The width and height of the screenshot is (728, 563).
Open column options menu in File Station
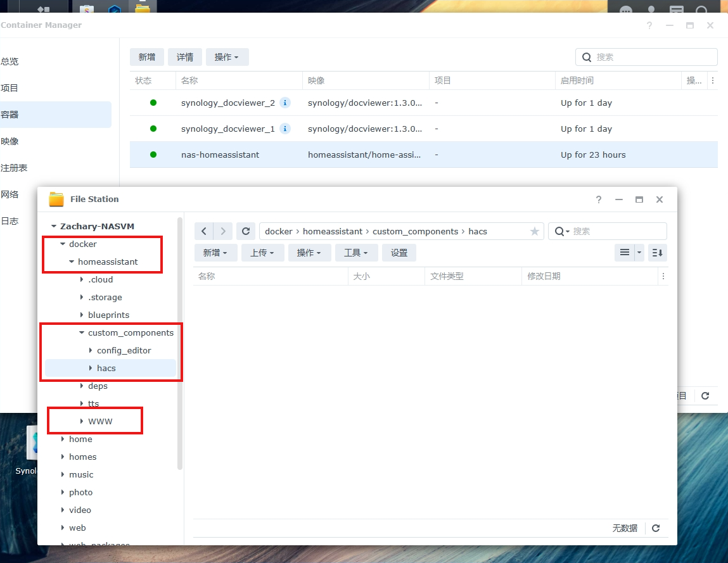pyautogui.click(x=663, y=276)
